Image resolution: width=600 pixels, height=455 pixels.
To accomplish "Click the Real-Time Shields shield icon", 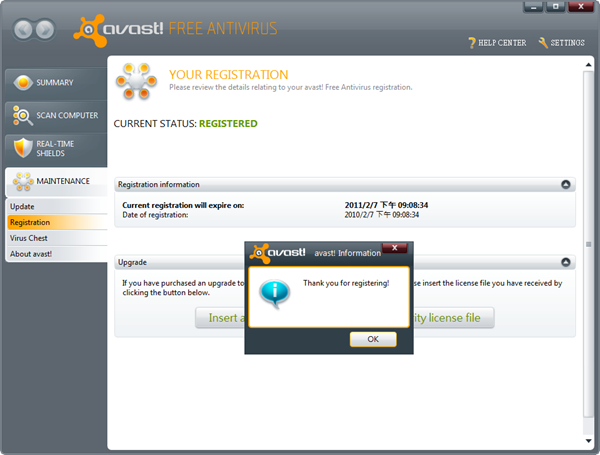I will pos(23,148).
